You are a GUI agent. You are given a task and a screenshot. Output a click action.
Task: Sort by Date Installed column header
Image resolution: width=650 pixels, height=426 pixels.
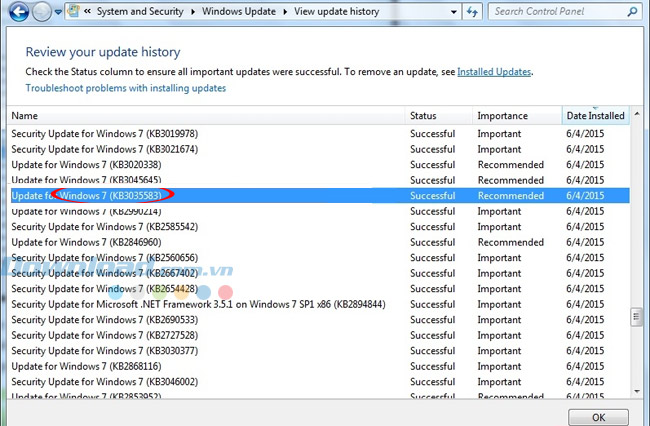(596, 116)
